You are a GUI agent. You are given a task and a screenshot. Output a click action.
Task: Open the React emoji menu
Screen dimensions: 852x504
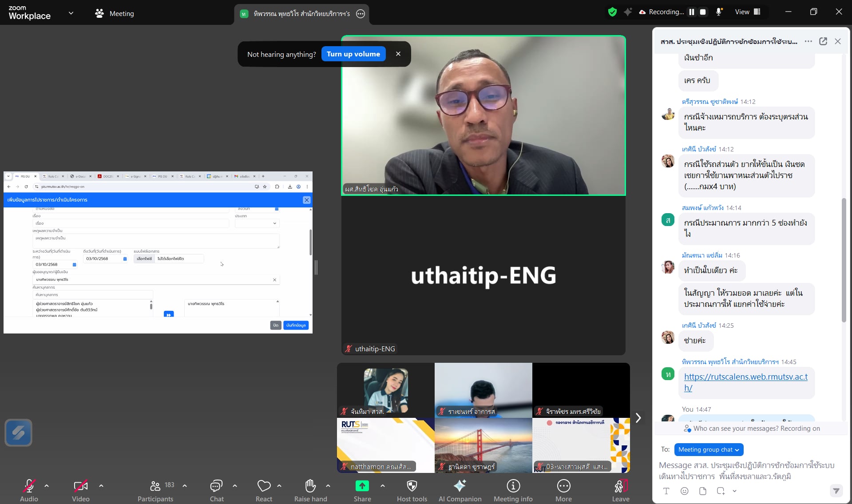(x=264, y=490)
